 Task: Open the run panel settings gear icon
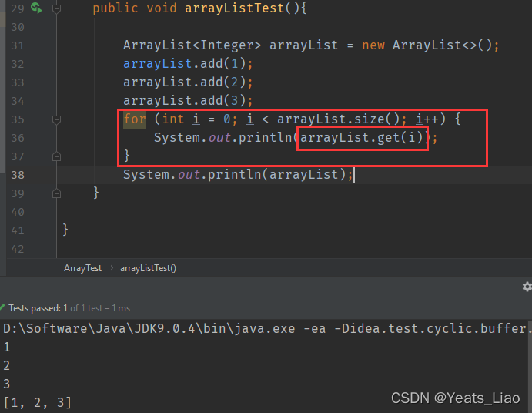point(527,287)
